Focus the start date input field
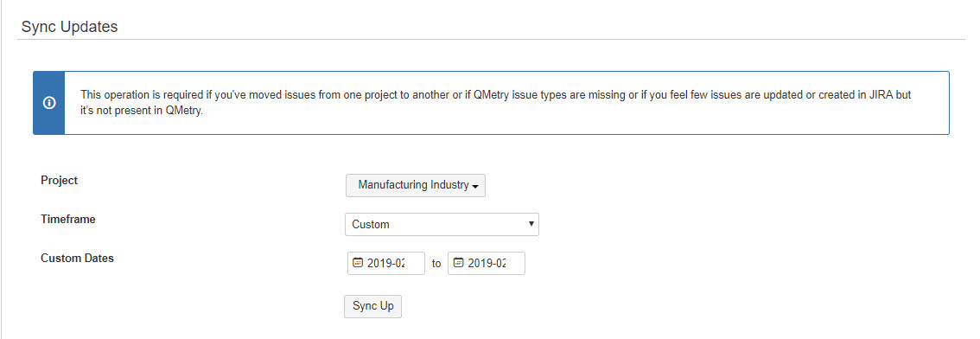Image resolution: width=980 pixels, height=339 pixels. pos(386,263)
